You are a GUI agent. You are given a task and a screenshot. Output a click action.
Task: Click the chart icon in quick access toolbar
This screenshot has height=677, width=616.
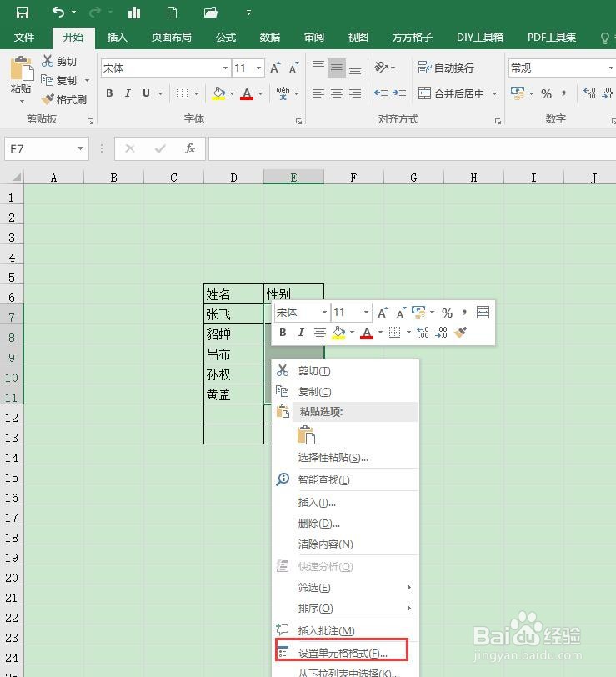tap(134, 12)
